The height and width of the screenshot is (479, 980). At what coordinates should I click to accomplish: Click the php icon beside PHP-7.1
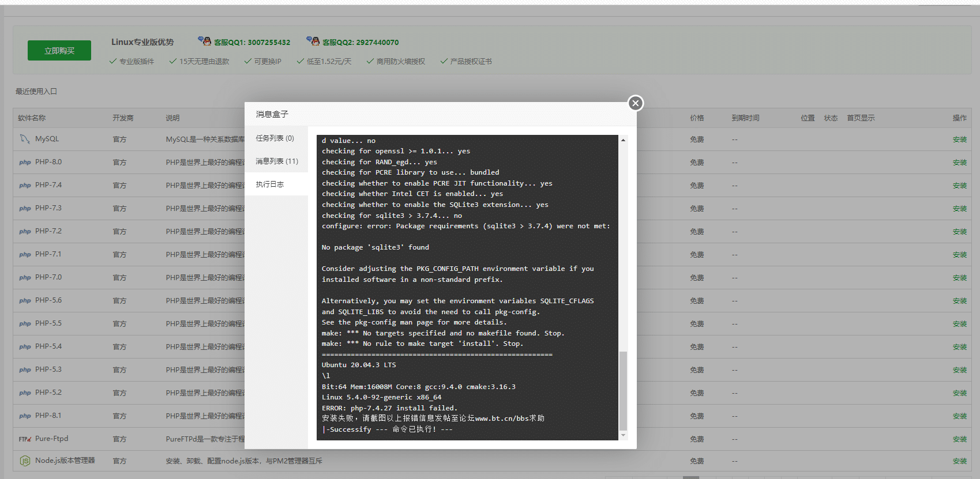tap(25, 255)
